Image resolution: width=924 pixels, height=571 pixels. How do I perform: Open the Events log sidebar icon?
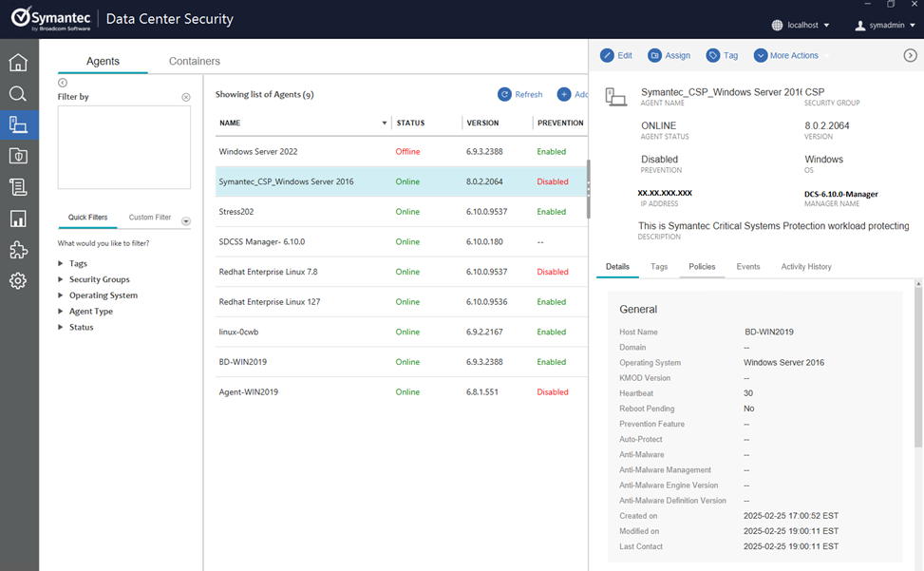click(x=18, y=187)
